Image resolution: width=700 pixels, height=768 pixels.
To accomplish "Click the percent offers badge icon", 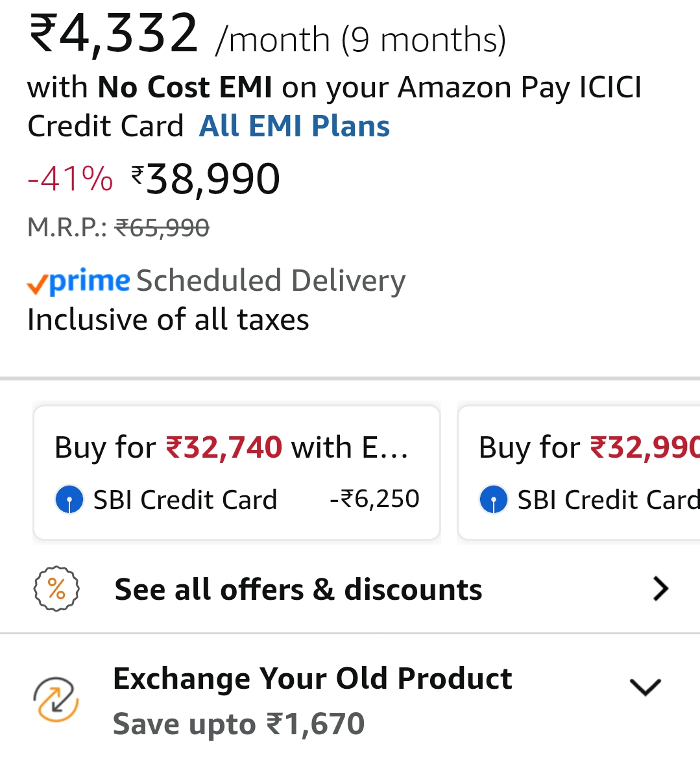I will (x=56, y=589).
